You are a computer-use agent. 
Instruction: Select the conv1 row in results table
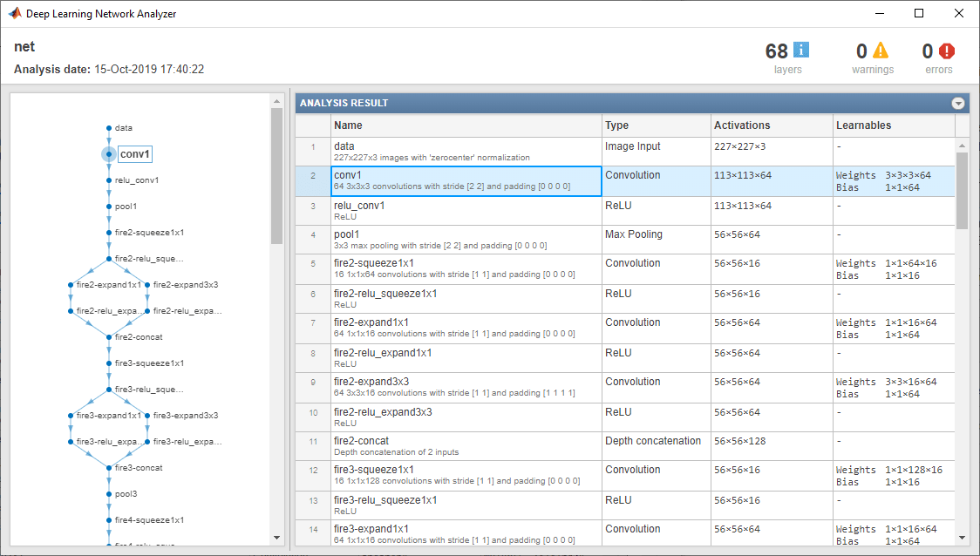[625, 181]
